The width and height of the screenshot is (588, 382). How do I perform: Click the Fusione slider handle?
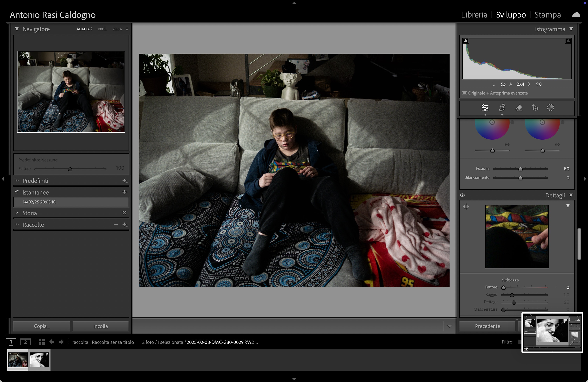coord(521,169)
